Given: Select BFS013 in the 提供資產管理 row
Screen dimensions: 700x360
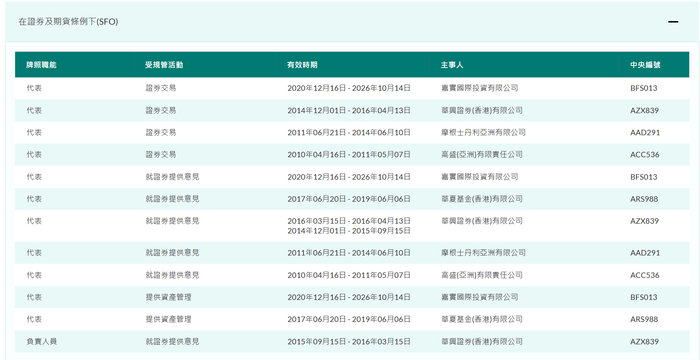Looking at the screenshot, I should click(x=644, y=297).
